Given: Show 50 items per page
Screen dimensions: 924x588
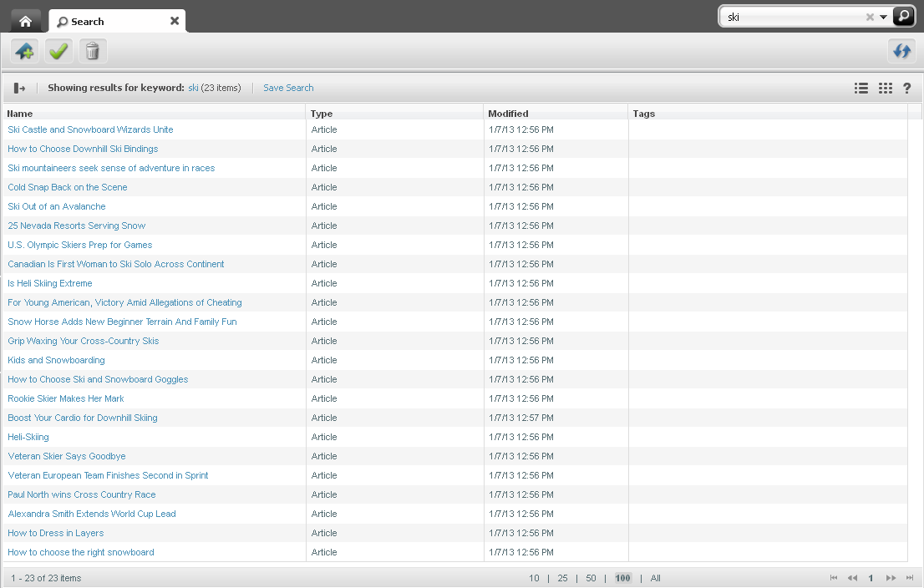Looking at the screenshot, I should [591, 578].
